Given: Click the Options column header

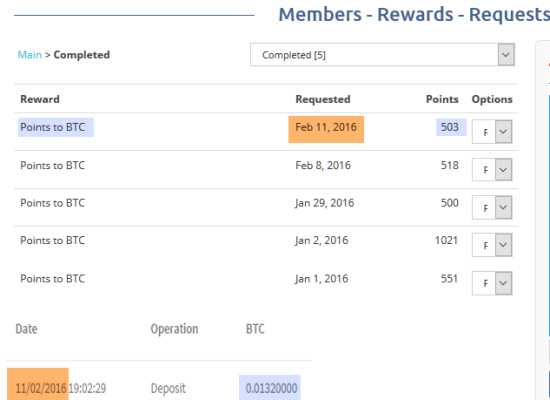Looking at the screenshot, I should (x=492, y=99).
